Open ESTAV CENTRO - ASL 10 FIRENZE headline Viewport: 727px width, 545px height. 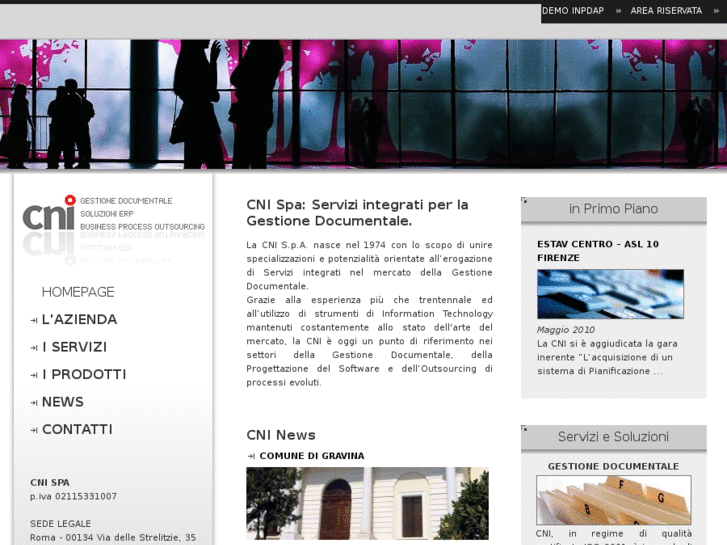pos(598,251)
